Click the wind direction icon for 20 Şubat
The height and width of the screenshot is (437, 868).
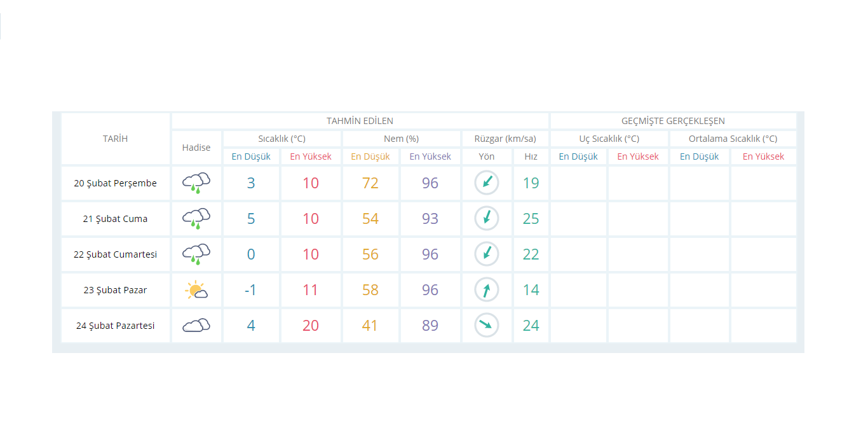click(x=487, y=183)
